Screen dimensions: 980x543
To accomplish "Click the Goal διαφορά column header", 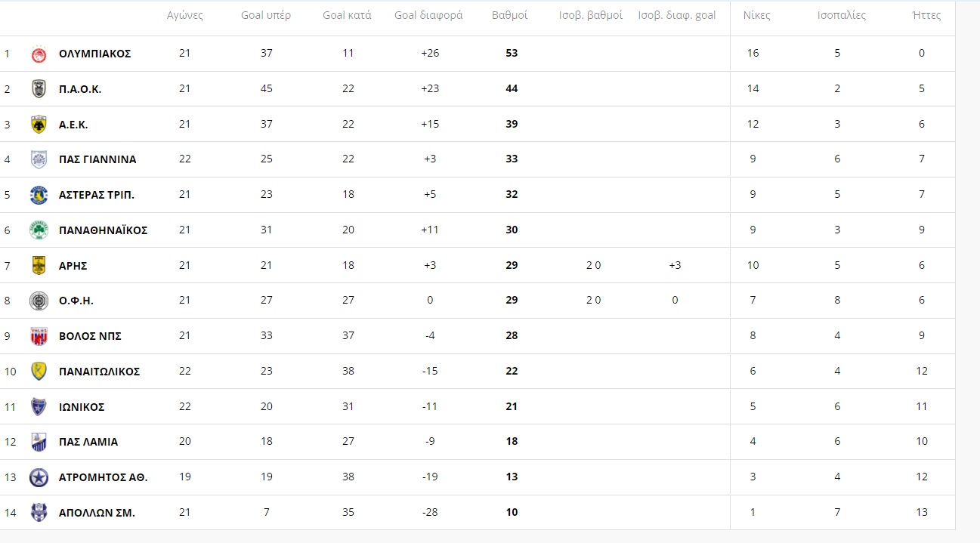I will point(428,15).
